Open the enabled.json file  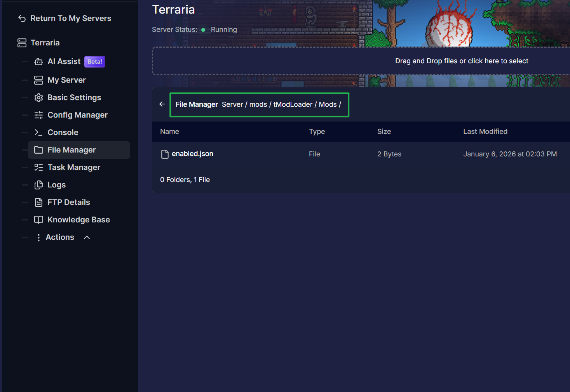click(x=192, y=154)
